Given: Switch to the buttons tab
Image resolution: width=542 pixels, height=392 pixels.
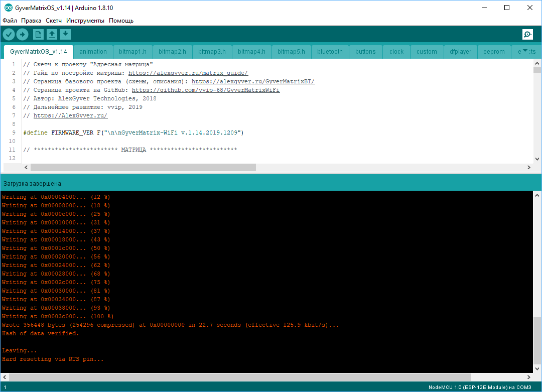Looking at the screenshot, I should click(365, 52).
